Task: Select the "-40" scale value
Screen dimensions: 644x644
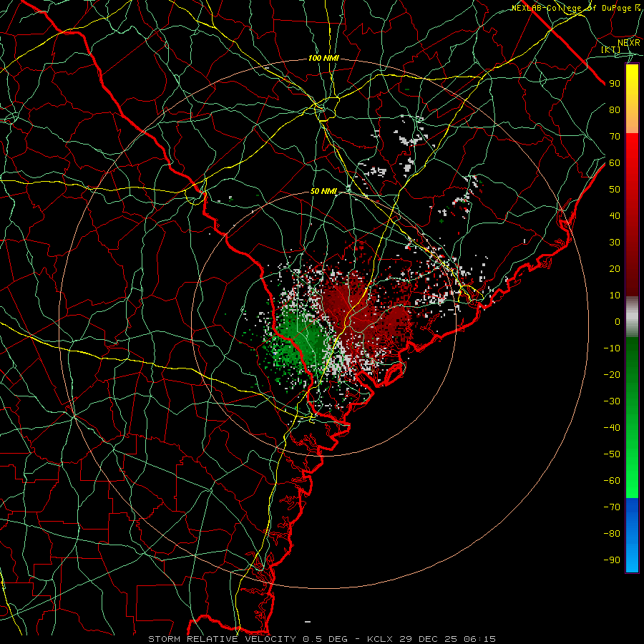Action: tap(612, 428)
